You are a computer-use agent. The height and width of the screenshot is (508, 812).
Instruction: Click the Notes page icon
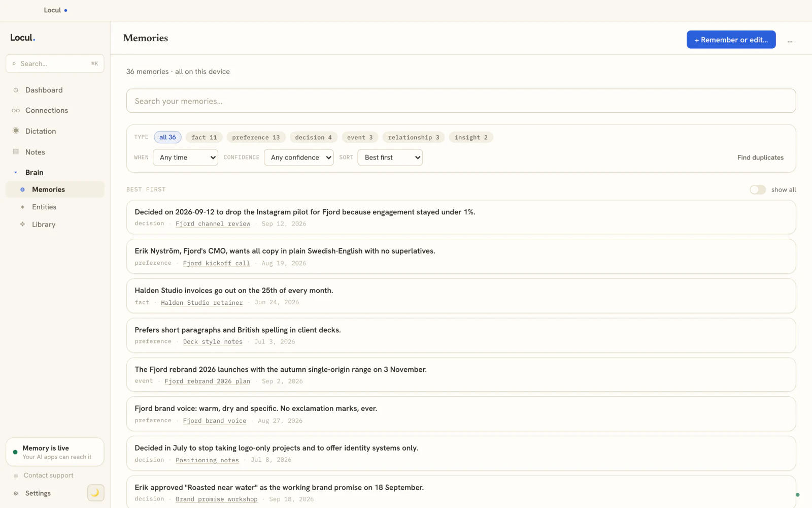point(16,152)
